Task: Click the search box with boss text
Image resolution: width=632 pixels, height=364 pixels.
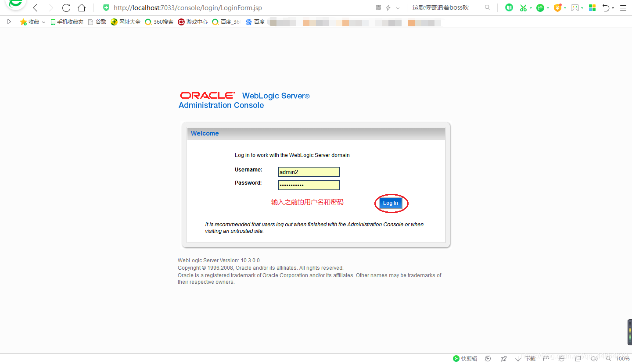Action: coord(441,8)
